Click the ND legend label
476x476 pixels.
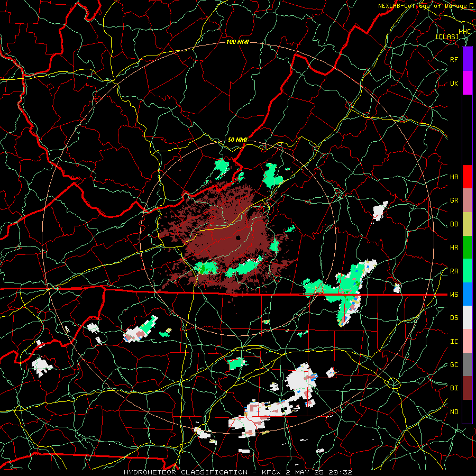pyautogui.click(x=454, y=412)
